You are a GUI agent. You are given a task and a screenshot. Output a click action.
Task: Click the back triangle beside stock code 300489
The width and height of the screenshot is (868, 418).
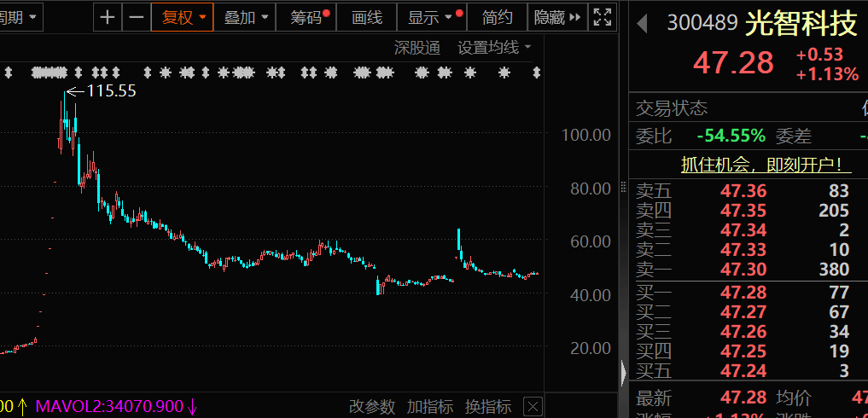click(642, 23)
